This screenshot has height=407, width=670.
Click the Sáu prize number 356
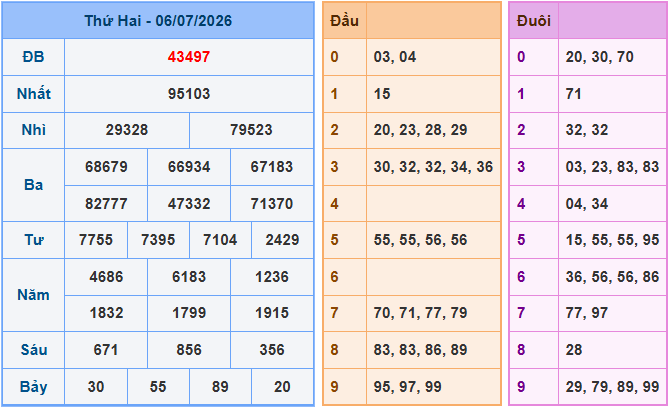272,350
